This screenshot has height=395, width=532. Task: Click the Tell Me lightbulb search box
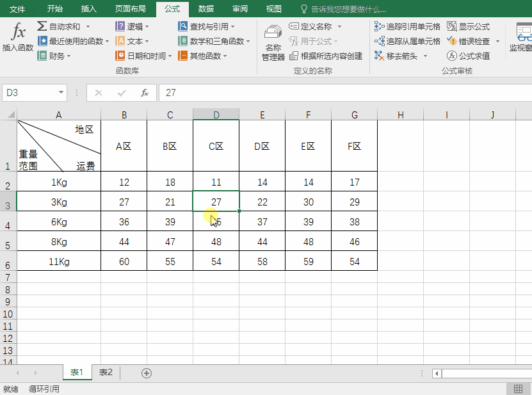click(x=344, y=9)
